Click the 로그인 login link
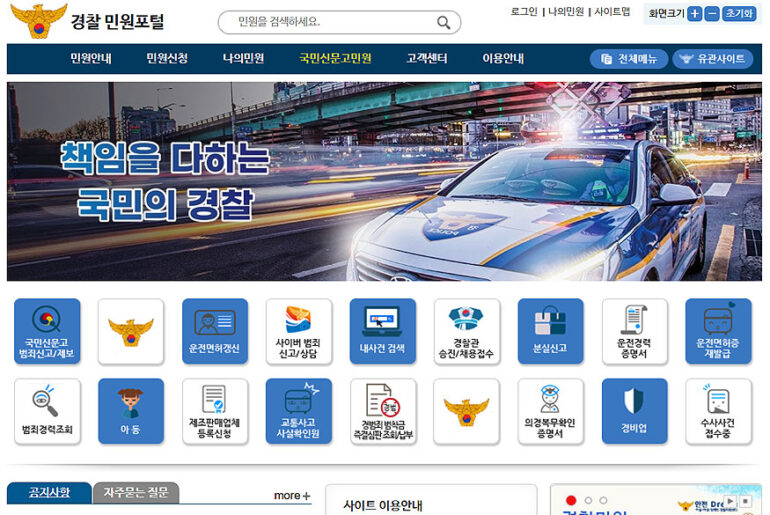The image size is (770, 515). [524, 12]
